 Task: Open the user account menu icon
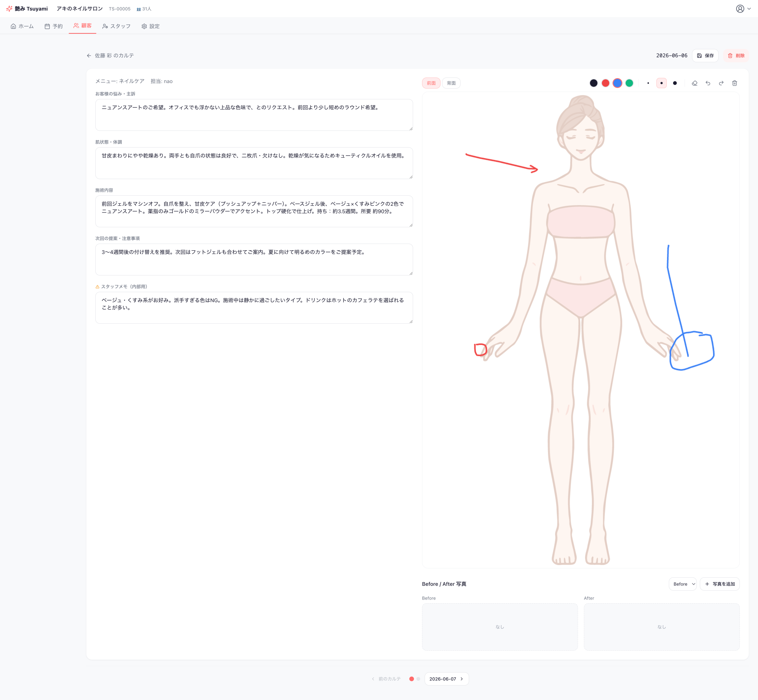(x=740, y=9)
